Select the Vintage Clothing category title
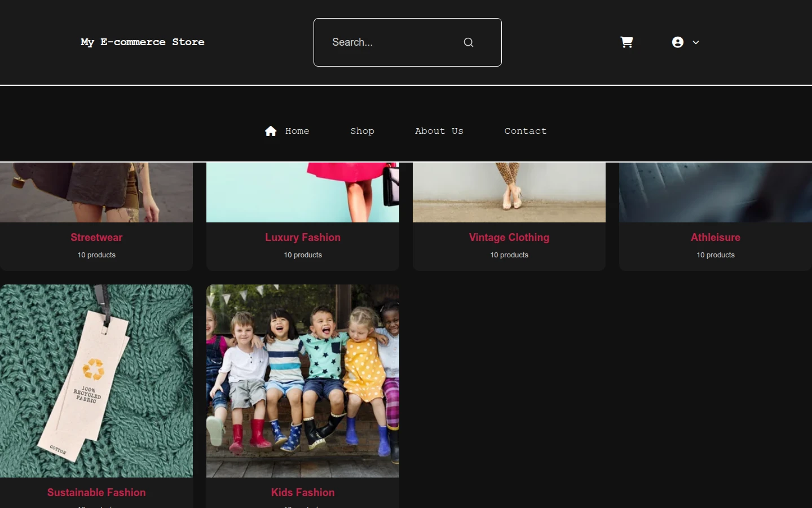This screenshot has height=508, width=812. pos(509,238)
